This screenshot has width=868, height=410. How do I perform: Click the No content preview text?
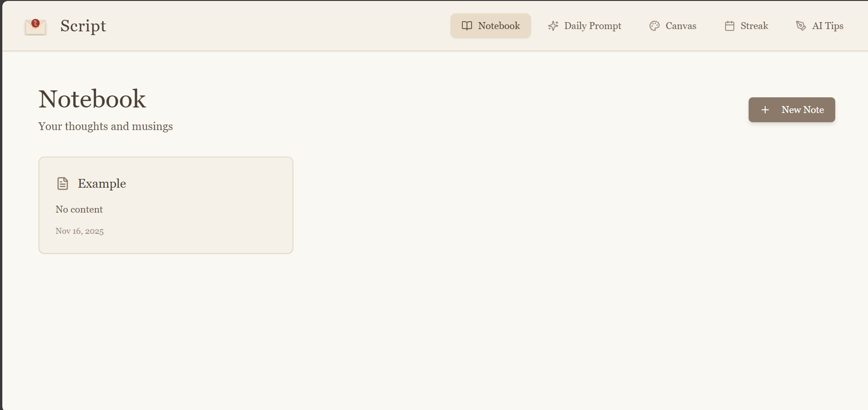pyautogui.click(x=79, y=209)
